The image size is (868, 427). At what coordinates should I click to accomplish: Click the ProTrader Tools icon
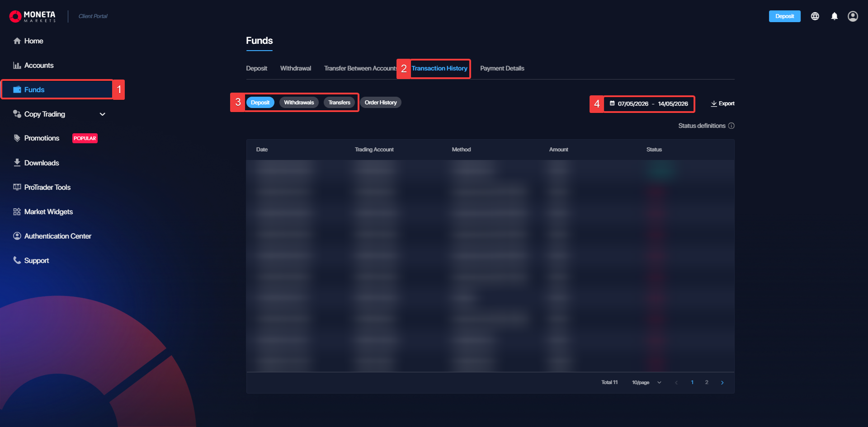tap(17, 187)
